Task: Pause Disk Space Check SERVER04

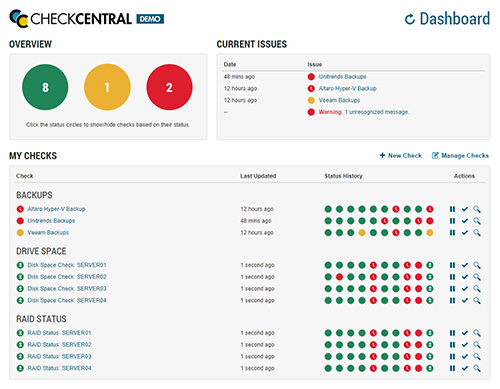Action: tap(452, 300)
